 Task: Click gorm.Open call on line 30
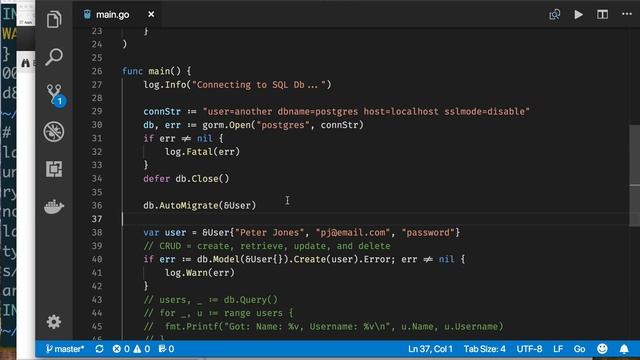283,125
